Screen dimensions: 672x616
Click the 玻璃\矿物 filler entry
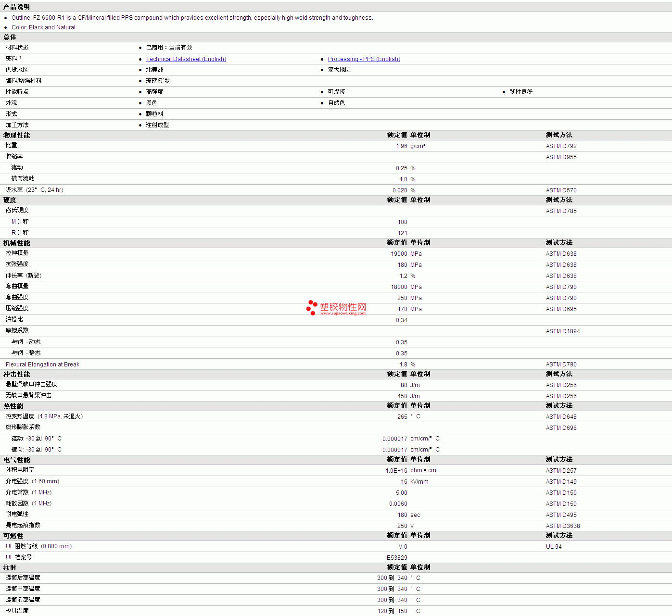[158, 81]
